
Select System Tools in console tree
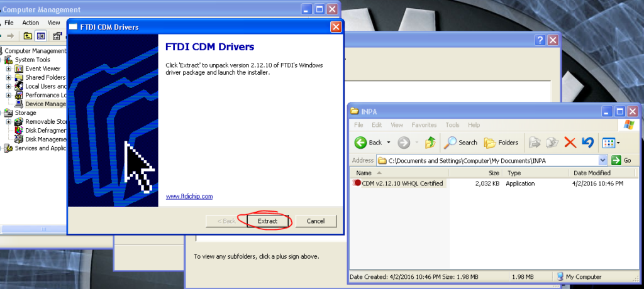[33, 60]
